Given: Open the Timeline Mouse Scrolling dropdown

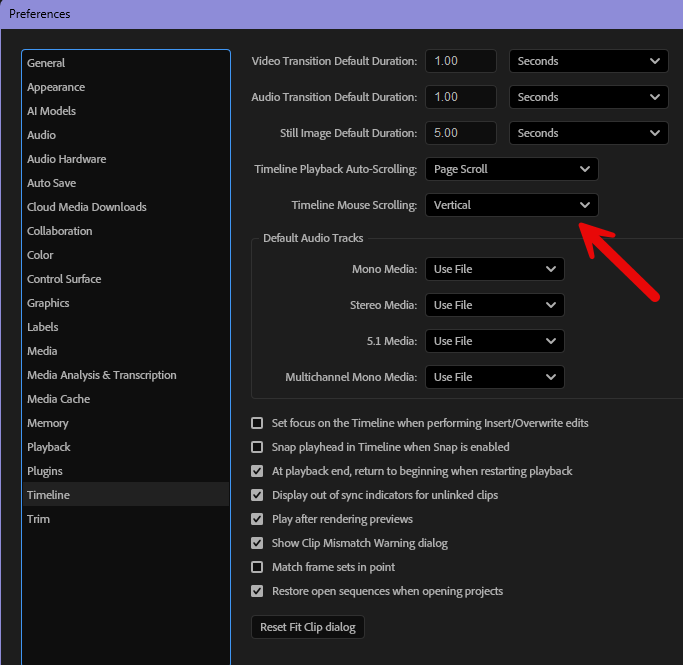Looking at the screenshot, I should [511, 205].
